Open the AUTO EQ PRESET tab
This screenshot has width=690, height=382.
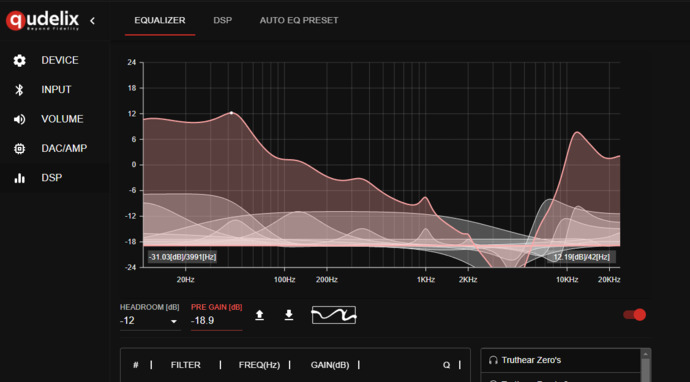(x=299, y=21)
